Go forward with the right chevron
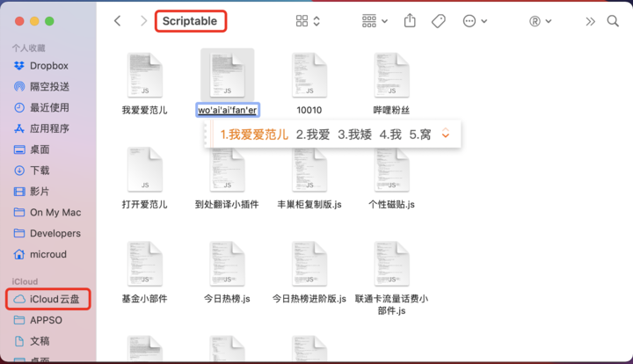Screen dimensions: 633x364 [143, 21]
